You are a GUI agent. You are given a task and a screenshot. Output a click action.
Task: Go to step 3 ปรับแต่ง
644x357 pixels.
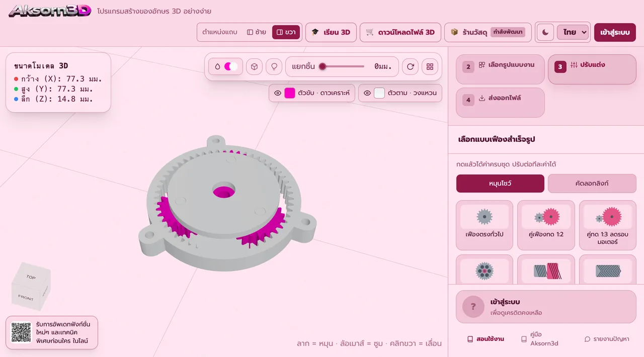pos(592,69)
